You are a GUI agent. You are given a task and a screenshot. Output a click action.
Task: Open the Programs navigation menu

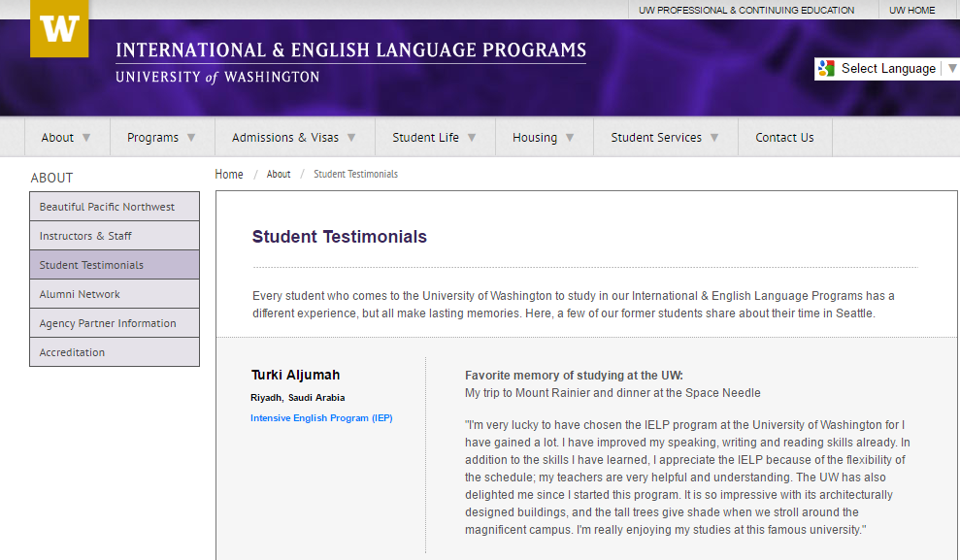[153, 138]
